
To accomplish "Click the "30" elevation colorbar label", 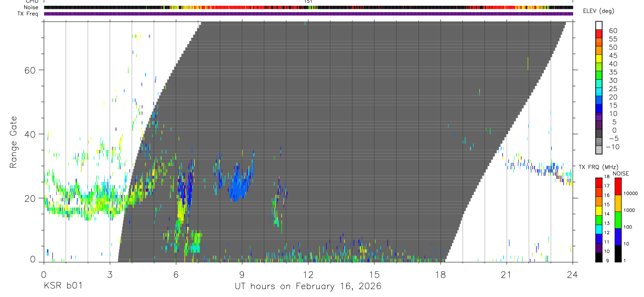I will [x=612, y=80].
